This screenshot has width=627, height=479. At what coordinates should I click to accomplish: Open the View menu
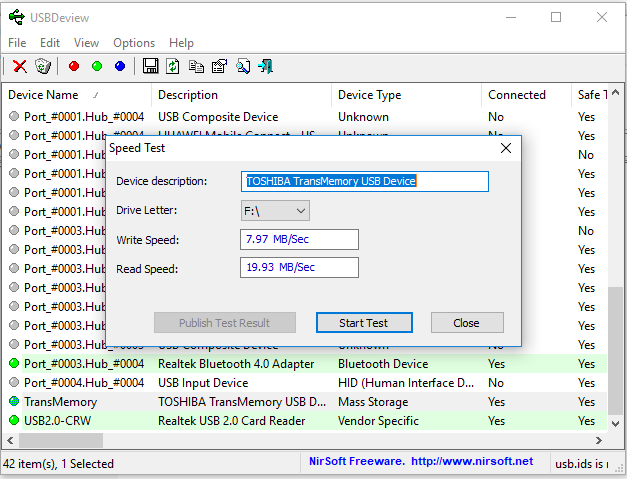click(86, 43)
